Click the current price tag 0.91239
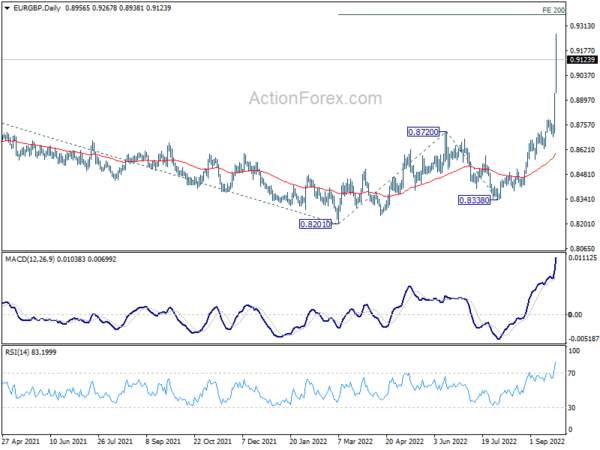The width and height of the screenshot is (600, 450). point(582,60)
